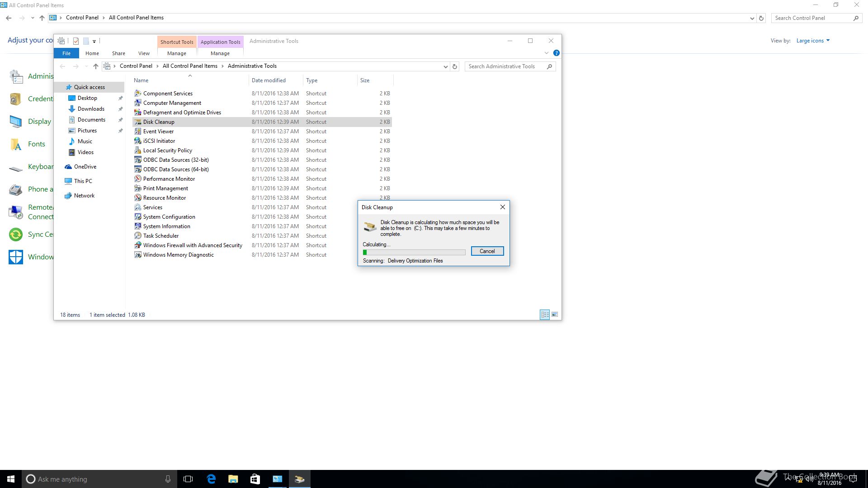The height and width of the screenshot is (488, 868).
Task: Open the Component Services shortcut icon
Action: (x=138, y=93)
